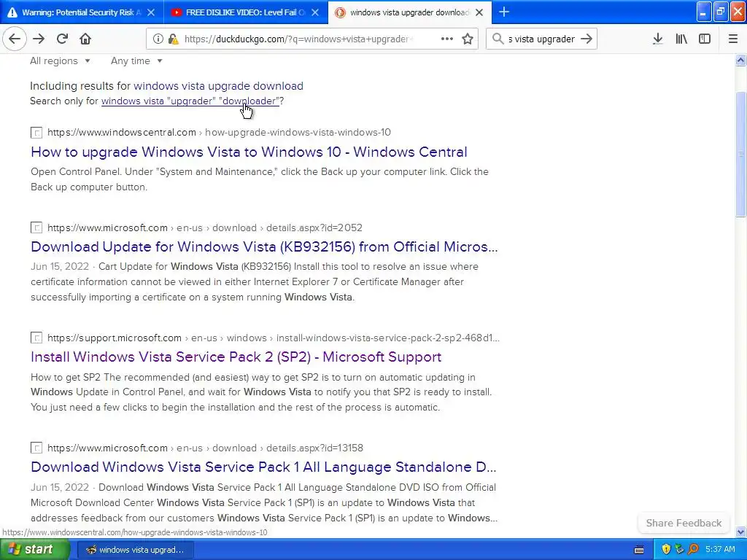Viewport: 747px width, 560px height.
Task: Close the FREE DISLIKE VIDEO tab
Action: 315,12
